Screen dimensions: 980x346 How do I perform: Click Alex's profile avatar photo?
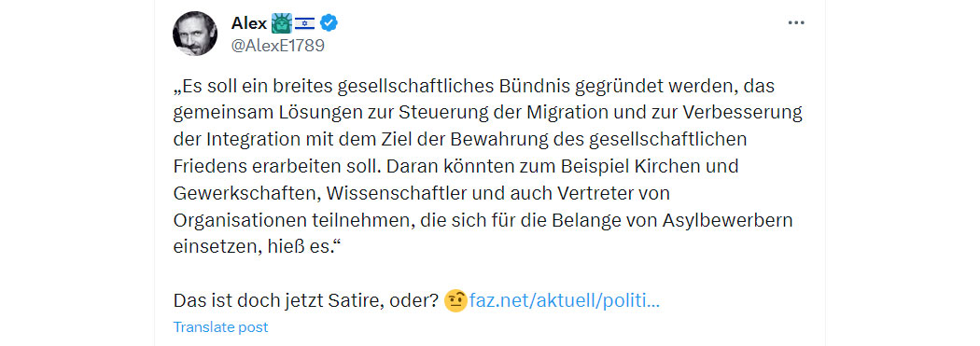tap(195, 34)
